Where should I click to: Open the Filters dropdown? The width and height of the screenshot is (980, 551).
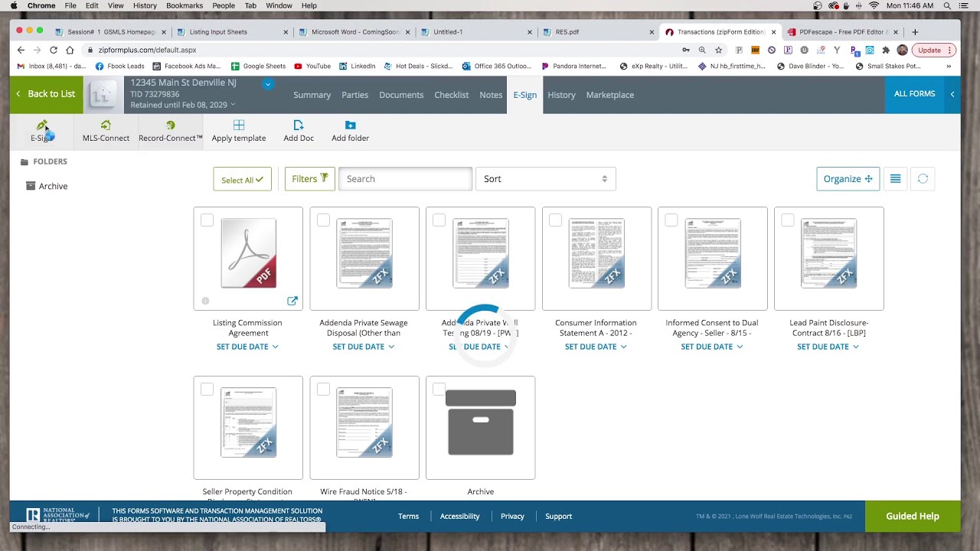click(309, 179)
